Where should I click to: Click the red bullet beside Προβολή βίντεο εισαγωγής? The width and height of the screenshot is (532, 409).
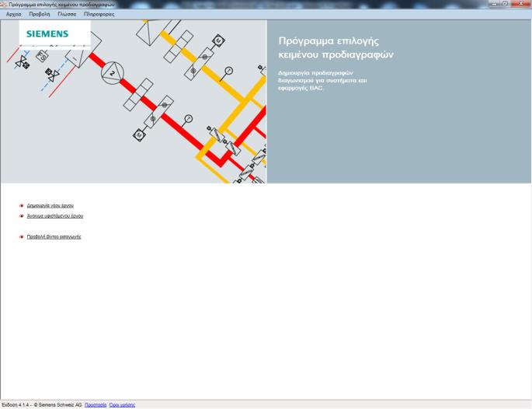(x=22, y=237)
